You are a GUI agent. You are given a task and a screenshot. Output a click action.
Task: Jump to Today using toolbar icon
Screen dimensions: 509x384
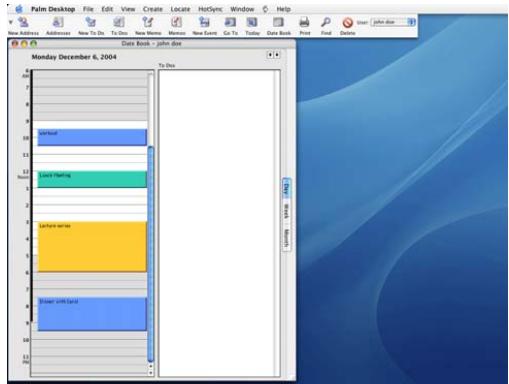(x=252, y=23)
